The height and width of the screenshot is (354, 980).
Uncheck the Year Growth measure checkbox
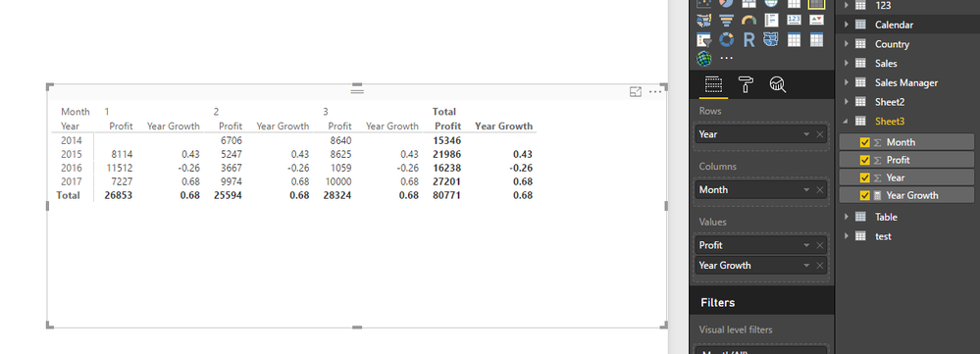865,195
